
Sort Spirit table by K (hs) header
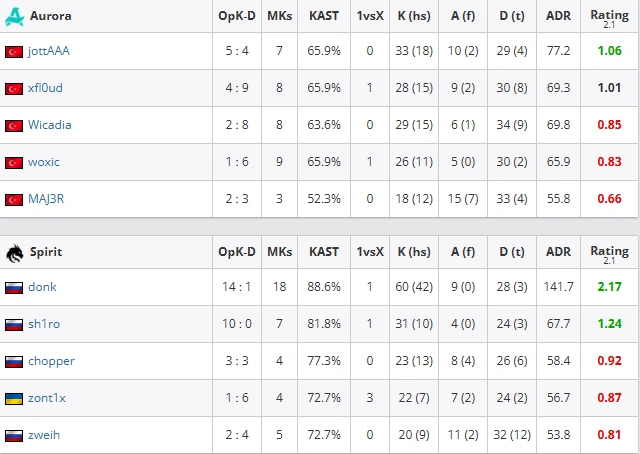[414, 252]
